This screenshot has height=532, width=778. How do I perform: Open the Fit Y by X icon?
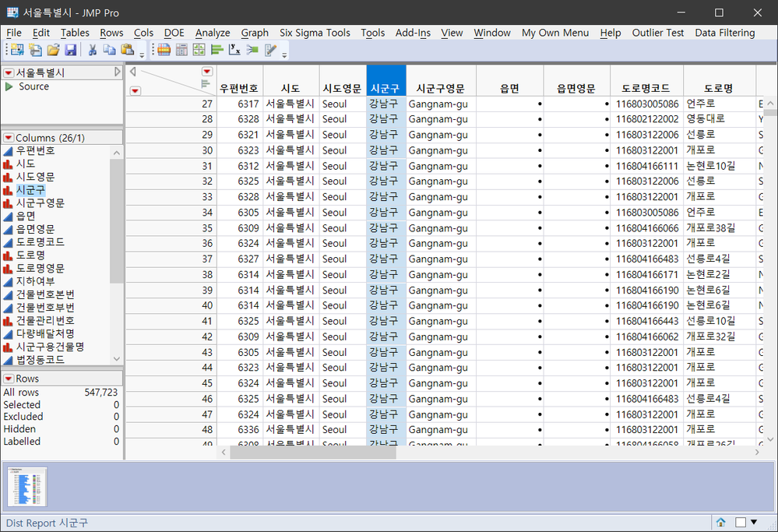pyautogui.click(x=234, y=51)
